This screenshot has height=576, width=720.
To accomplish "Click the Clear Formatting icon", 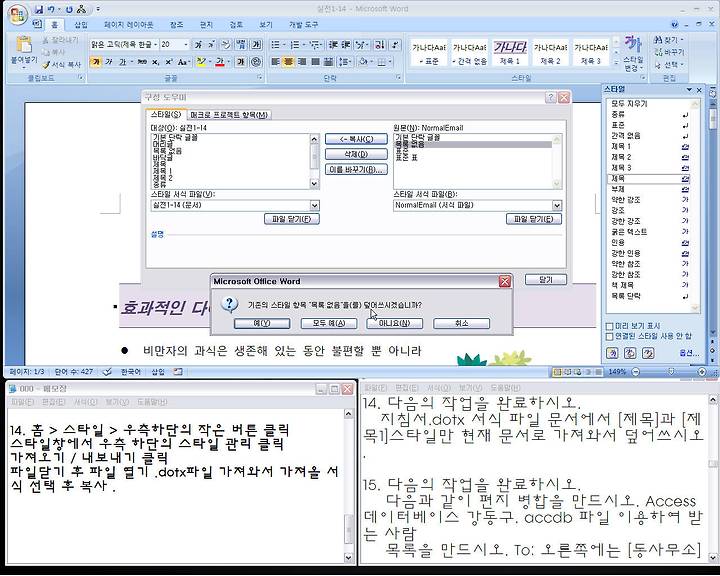I will pos(225,45).
